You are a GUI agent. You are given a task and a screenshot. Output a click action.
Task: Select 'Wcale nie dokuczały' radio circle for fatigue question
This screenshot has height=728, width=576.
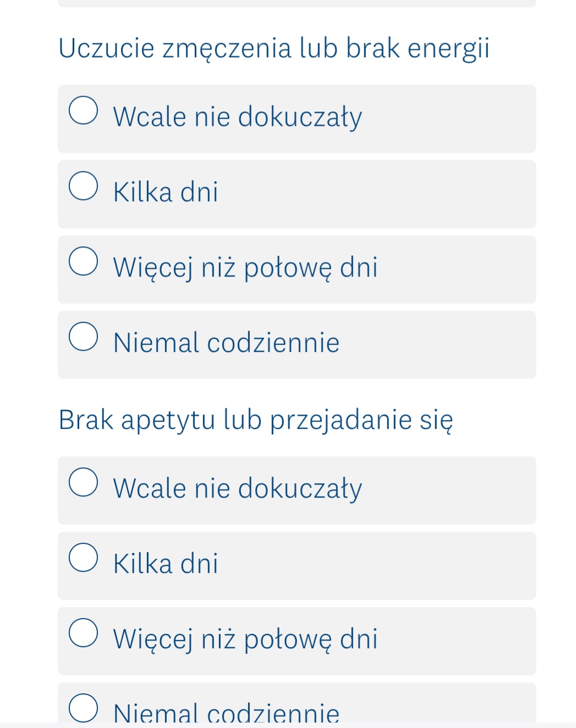tap(84, 111)
